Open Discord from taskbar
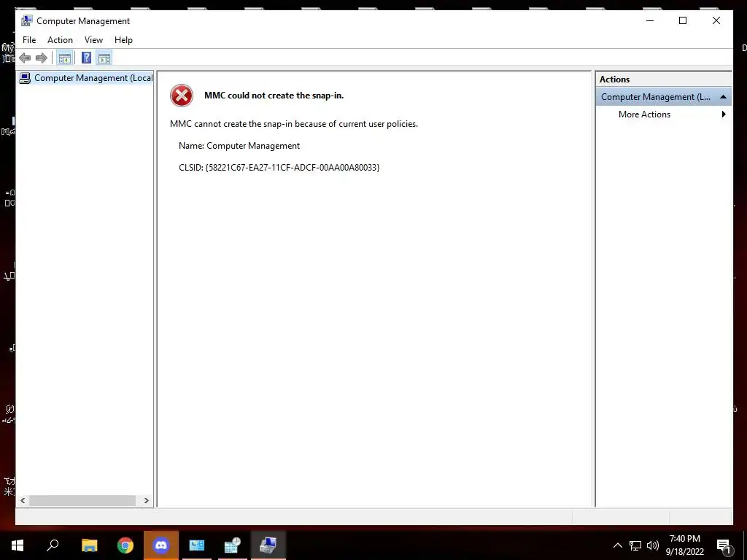The image size is (747, 560). click(x=161, y=545)
